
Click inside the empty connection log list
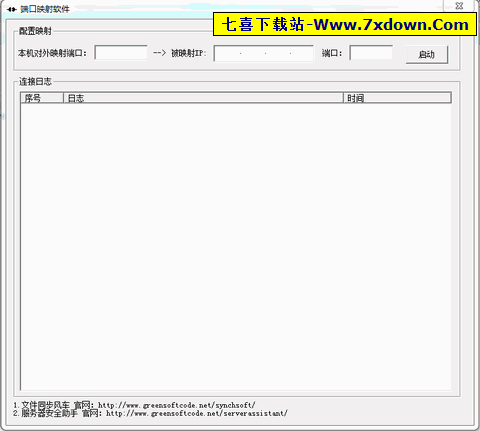[236, 247]
